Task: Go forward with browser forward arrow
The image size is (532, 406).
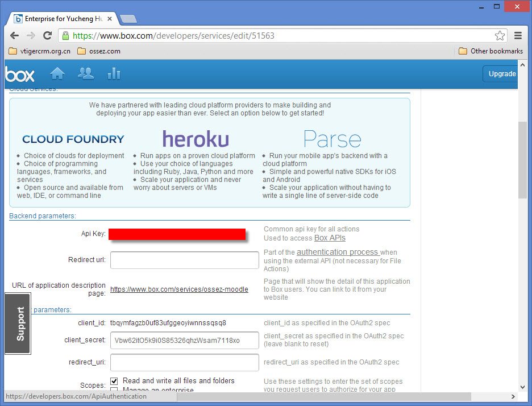Action: (x=31, y=36)
